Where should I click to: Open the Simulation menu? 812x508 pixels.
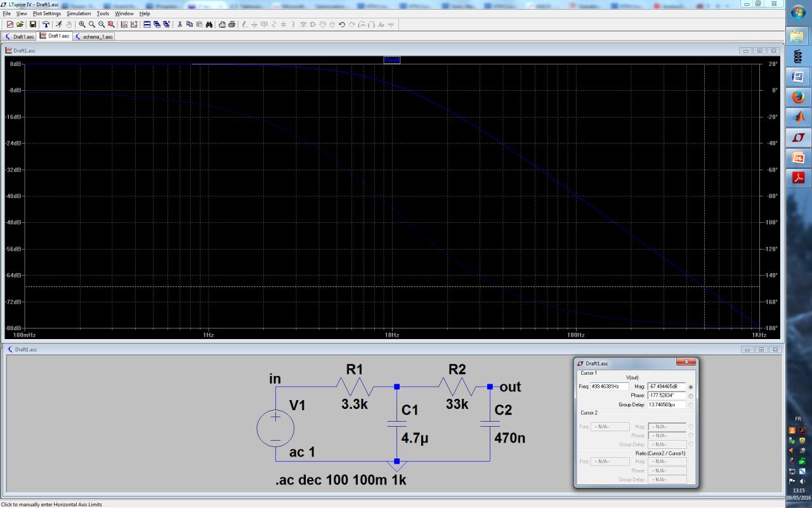pyautogui.click(x=79, y=13)
